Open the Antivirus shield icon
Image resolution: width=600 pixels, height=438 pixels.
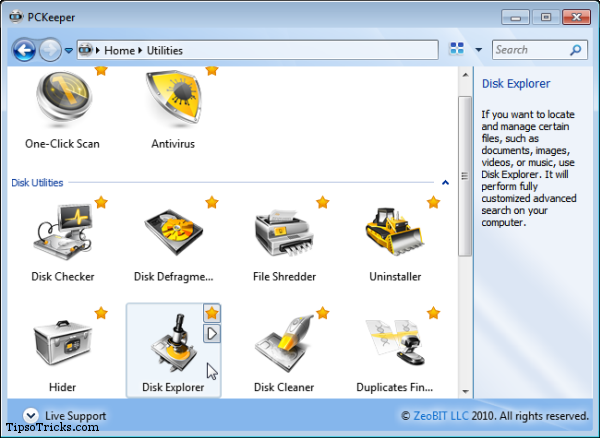click(174, 97)
